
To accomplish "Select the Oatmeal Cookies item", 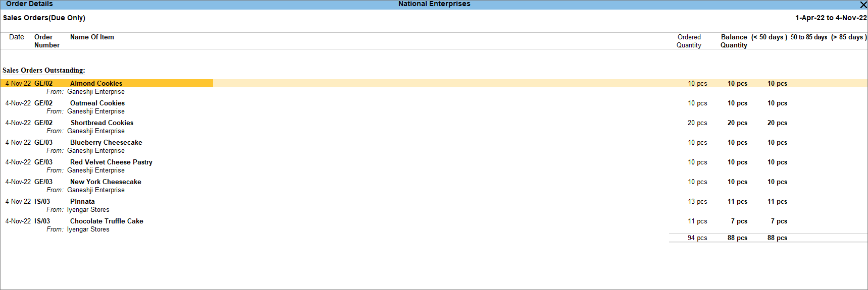I will point(97,103).
